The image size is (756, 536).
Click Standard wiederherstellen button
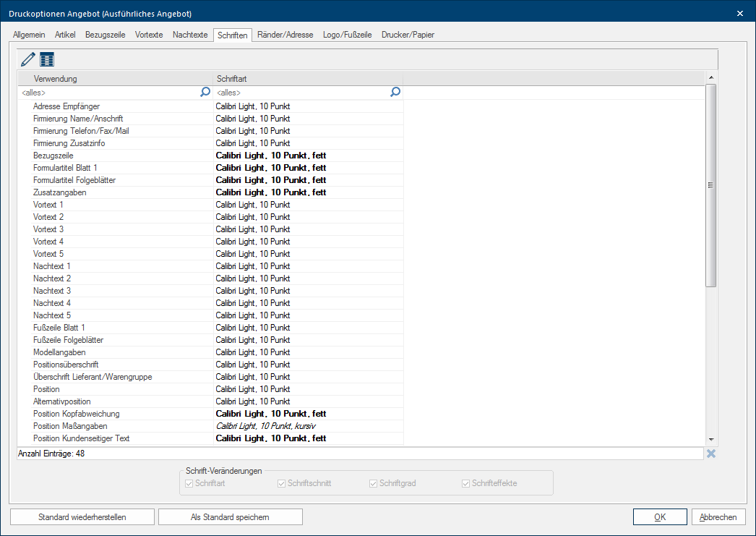pyautogui.click(x=82, y=517)
